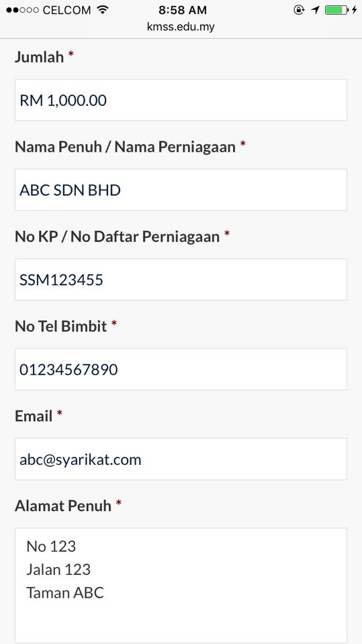362x644 pixels.
Task: Tap the battery icon in status bar
Action: 337,10
